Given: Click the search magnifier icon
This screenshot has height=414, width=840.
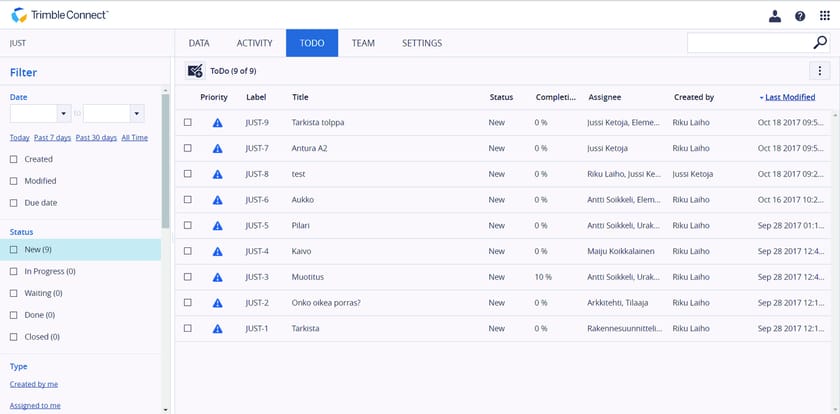Looking at the screenshot, I should [820, 43].
